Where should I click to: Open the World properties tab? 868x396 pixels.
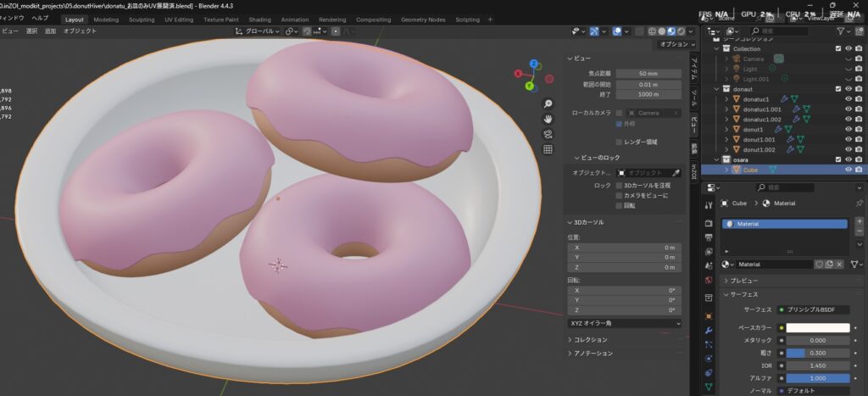[x=709, y=280]
